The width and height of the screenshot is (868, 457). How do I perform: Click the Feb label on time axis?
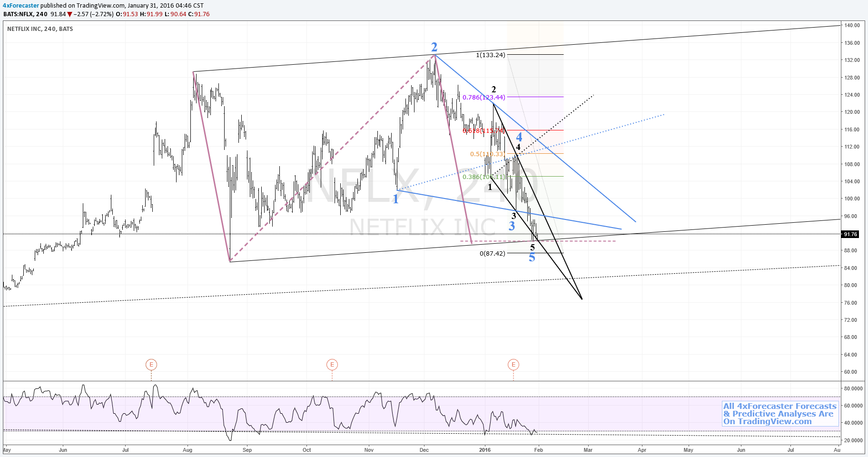[538, 450]
